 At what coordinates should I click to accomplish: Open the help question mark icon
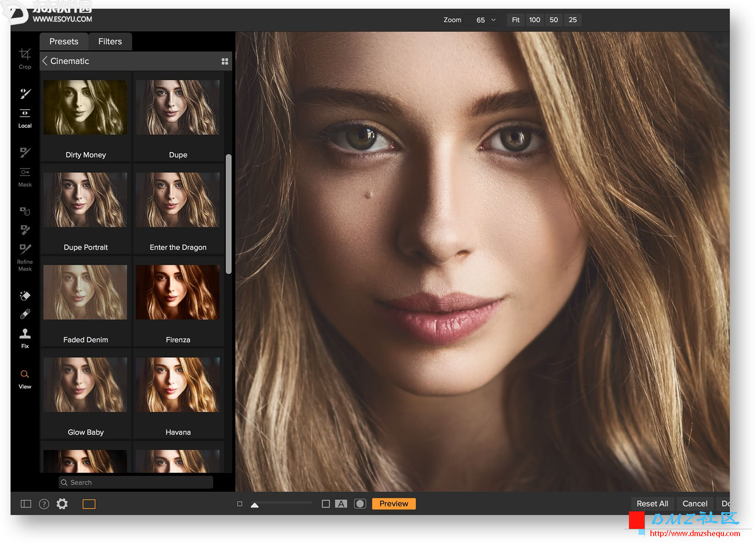pyautogui.click(x=44, y=504)
